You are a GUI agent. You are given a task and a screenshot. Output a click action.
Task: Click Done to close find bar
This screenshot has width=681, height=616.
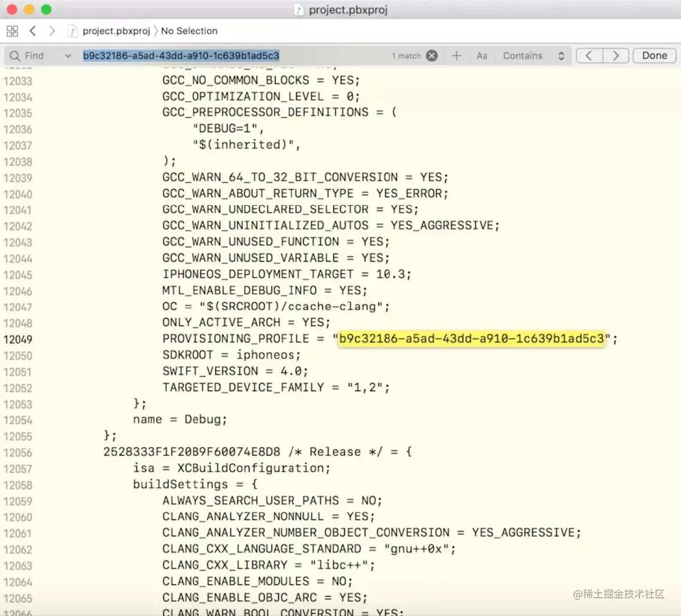tap(654, 55)
